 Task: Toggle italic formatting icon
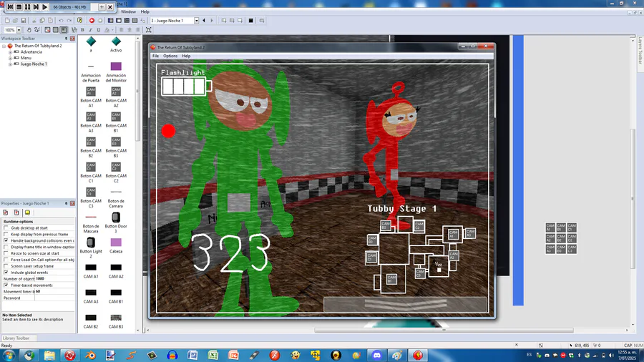tap(90, 30)
